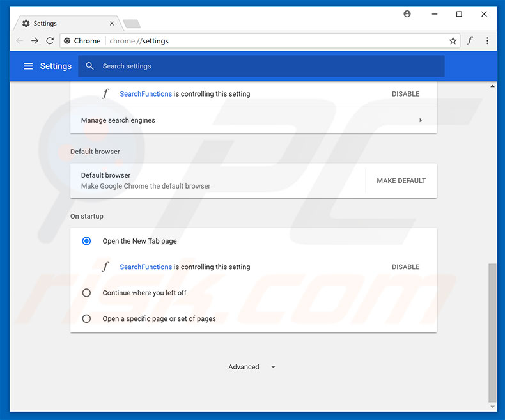Select Open a specific page or set of pages
Screen dimensions: 505x420
pos(86,318)
